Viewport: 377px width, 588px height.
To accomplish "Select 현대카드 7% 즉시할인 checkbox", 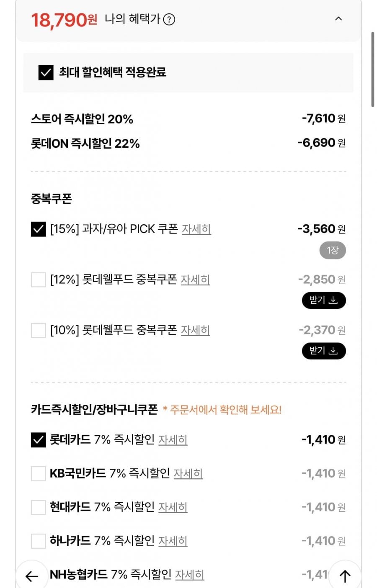I will tap(38, 507).
